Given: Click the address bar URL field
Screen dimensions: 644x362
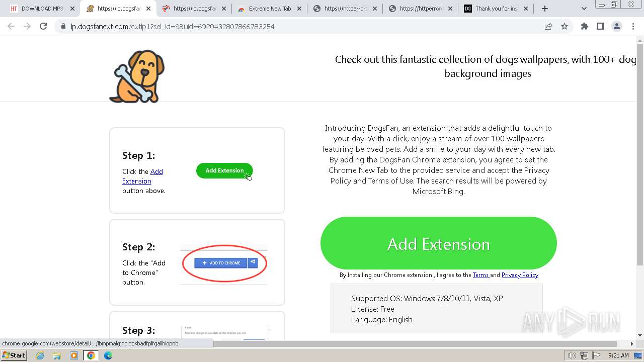Looking at the screenshot, I should [x=302, y=27].
